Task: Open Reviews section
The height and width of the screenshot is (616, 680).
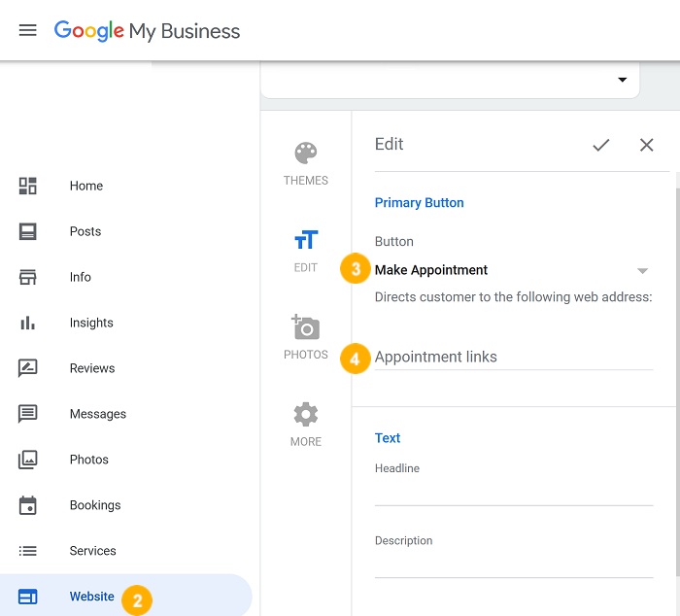Action: (92, 368)
